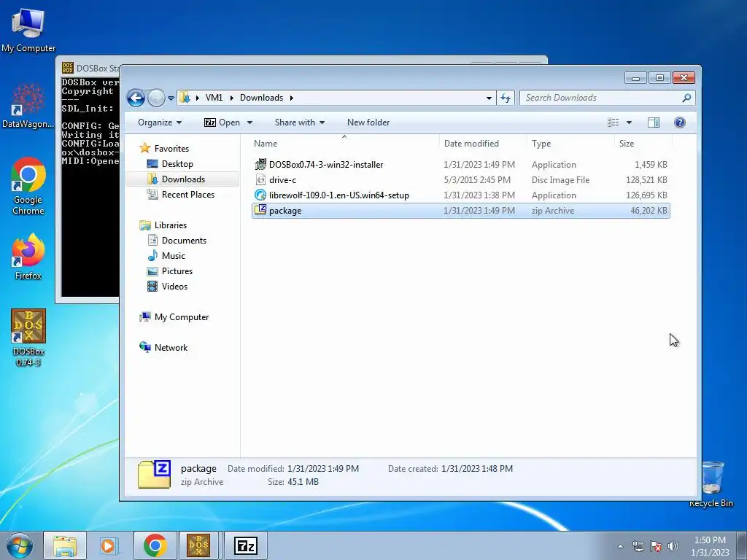Select the Google Chrome desktop shortcut
This screenshot has height=560, width=747.
click(28, 186)
